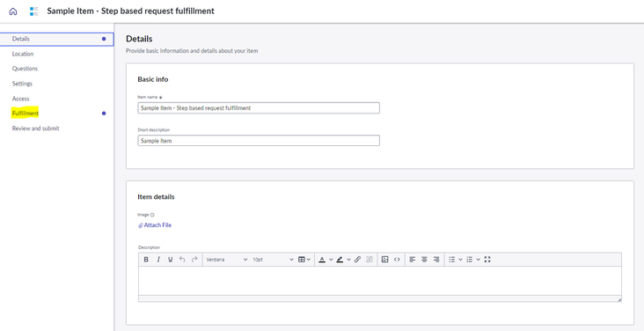Screen dimensions: 644x331
Task: Open bulleted list style arrow
Action: tap(460, 260)
